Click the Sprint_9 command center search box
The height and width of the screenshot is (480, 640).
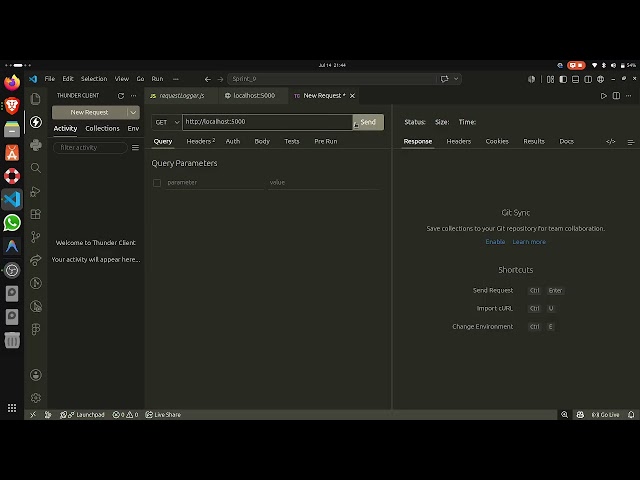point(333,79)
